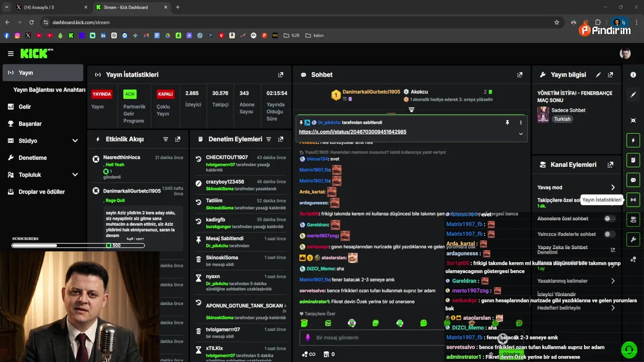This screenshot has height=362, width=644.
Task: Pop out the Yayın bilgisi panel
Action: pyautogui.click(x=610, y=74)
